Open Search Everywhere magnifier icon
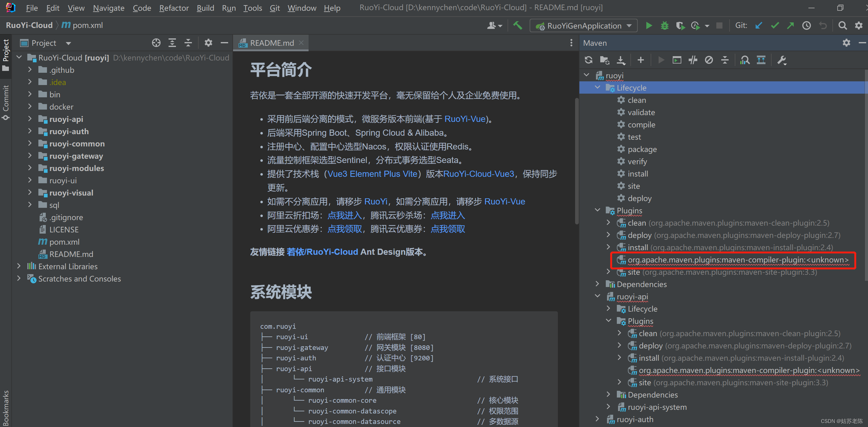Viewport: 868px width, 427px height. pos(843,25)
